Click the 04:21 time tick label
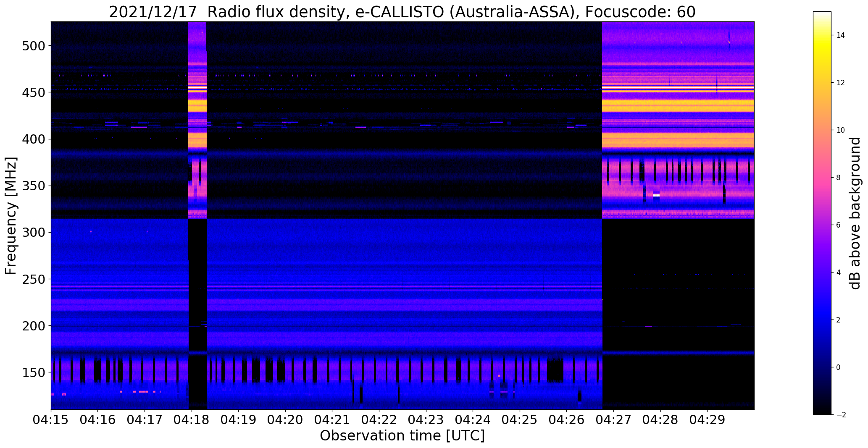This screenshot has height=448, width=868. pyautogui.click(x=332, y=419)
